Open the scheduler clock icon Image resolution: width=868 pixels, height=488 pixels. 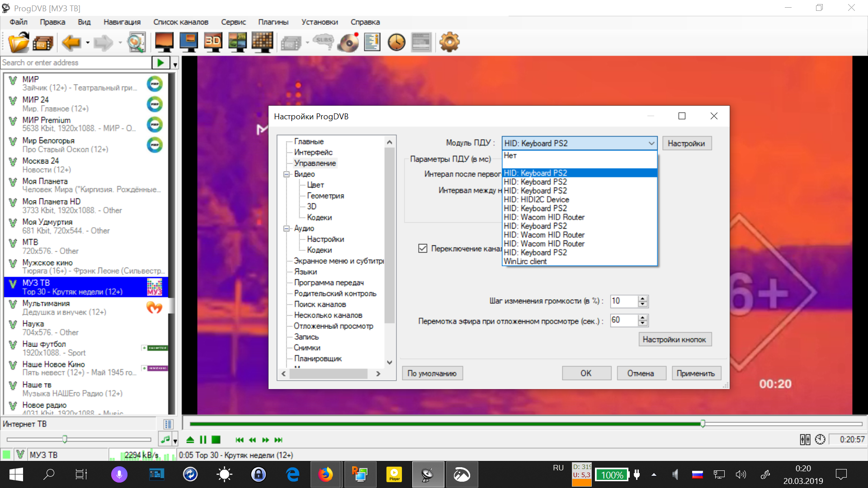pos(396,42)
